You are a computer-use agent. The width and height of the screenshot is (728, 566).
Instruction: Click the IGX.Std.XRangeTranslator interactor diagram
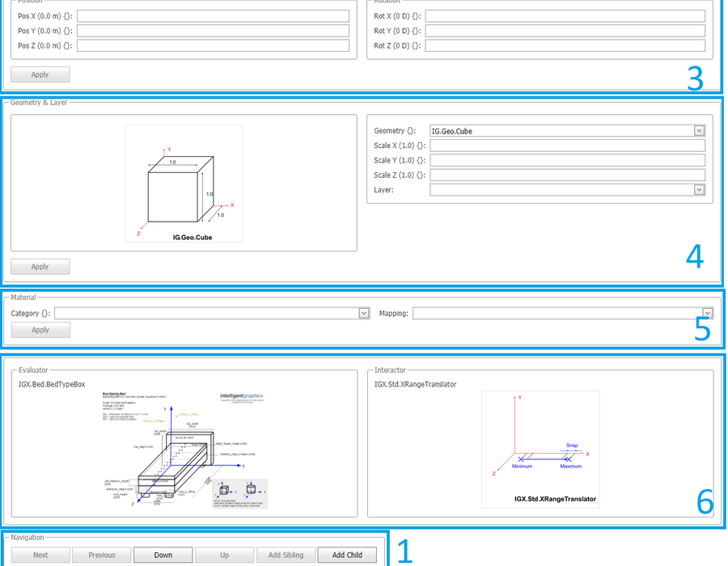[x=540, y=450]
